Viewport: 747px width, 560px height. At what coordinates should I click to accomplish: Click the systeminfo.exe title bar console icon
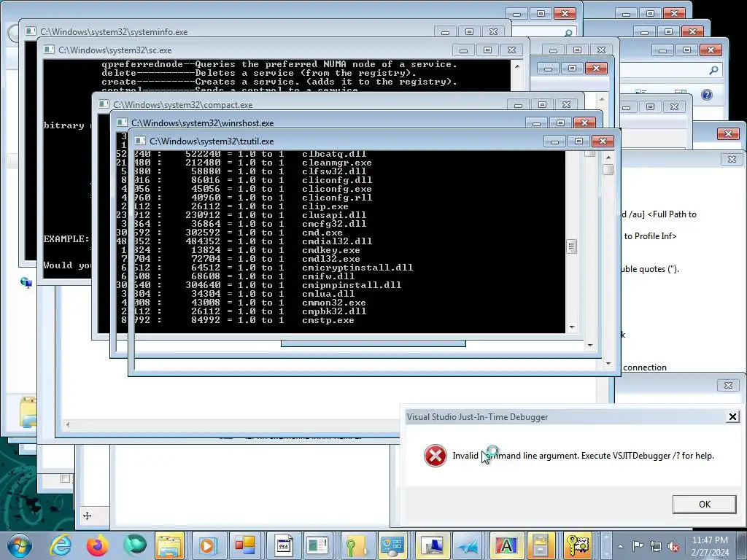pos(31,31)
